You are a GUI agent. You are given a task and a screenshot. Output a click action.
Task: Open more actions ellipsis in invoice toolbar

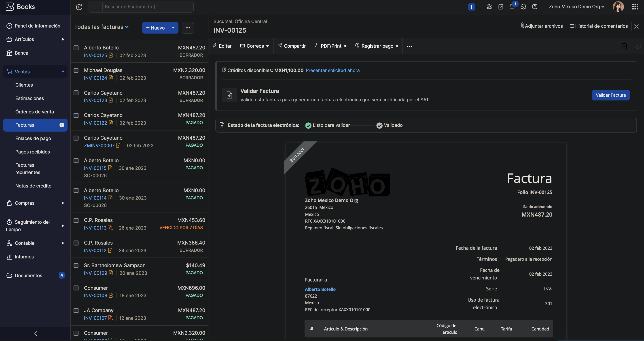(x=409, y=46)
